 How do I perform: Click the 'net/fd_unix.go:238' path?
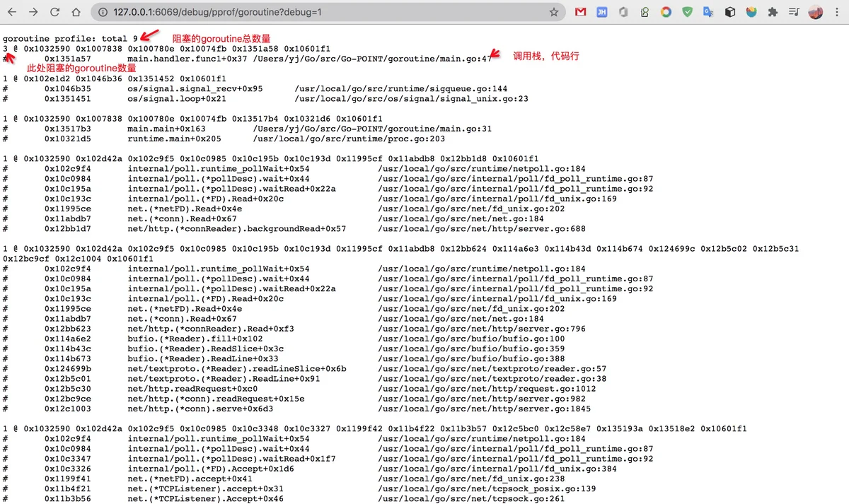(471, 479)
